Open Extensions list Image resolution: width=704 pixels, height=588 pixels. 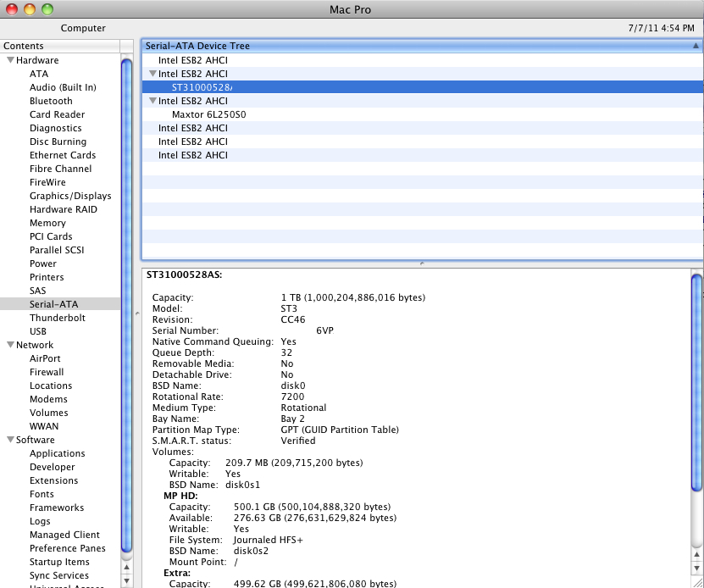click(x=54, y=480)
